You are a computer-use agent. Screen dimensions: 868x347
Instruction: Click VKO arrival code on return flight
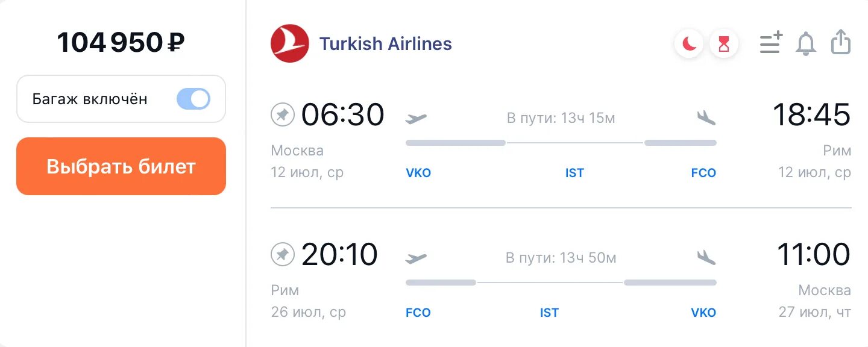click(x=703, y=313)
